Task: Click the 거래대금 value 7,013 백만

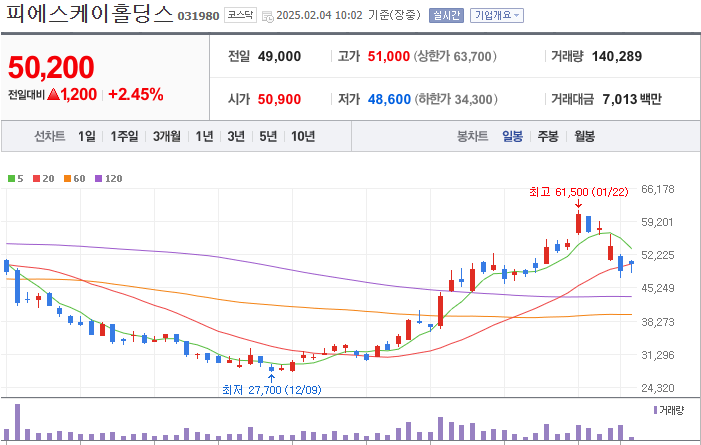Action: coord(632,99)
